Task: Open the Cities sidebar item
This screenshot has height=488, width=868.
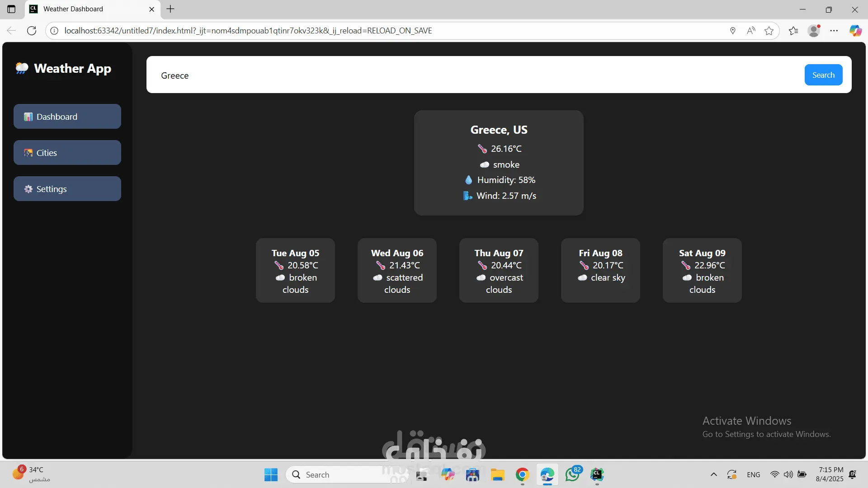Action: 67,153
